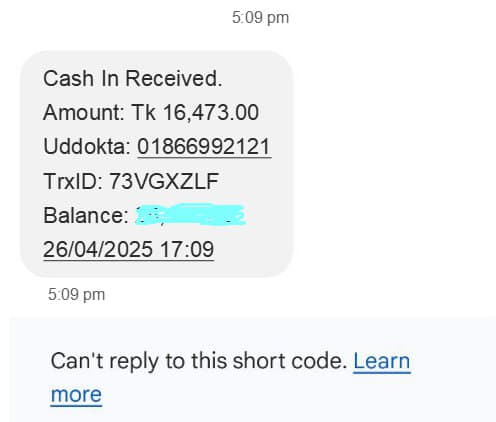Click the blue "Learn" link word
Screen dimensions: 496x422
(382, 361)
